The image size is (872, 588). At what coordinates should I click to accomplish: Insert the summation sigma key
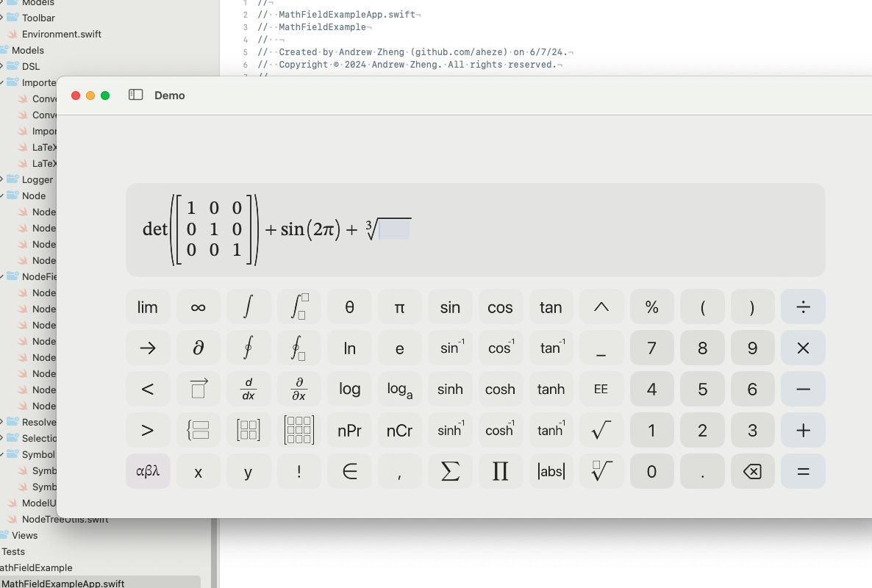pyautogui.click(x=450, y=471)
